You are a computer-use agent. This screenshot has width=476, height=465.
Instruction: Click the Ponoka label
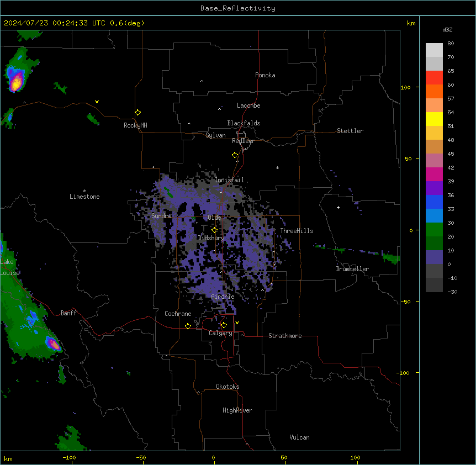tap(265, 75)
